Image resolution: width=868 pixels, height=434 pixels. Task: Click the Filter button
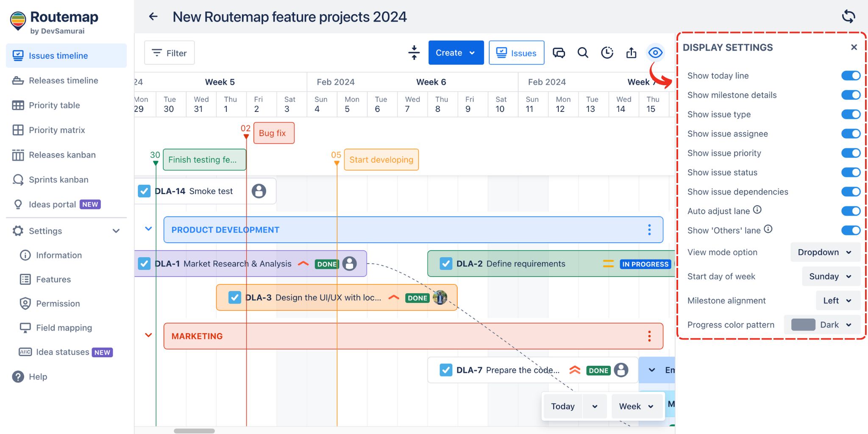coord(169,53)
